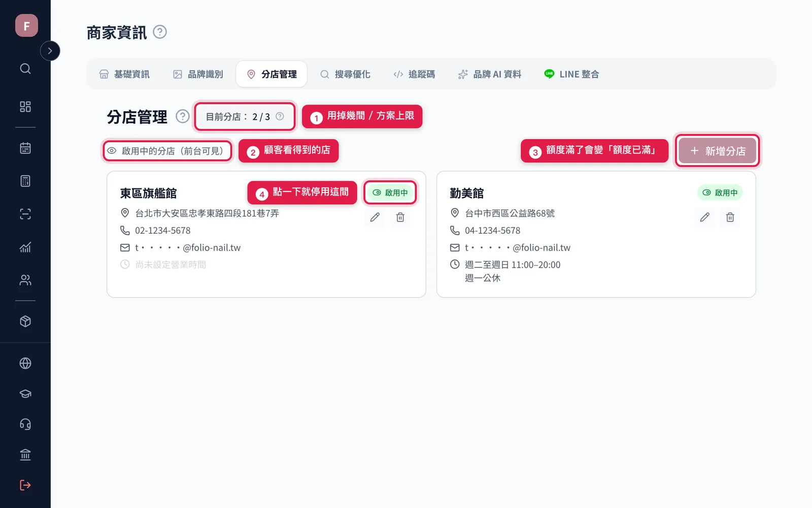Open the search icon in sidebar
The image size is (812, 508).
click(25, 69)
